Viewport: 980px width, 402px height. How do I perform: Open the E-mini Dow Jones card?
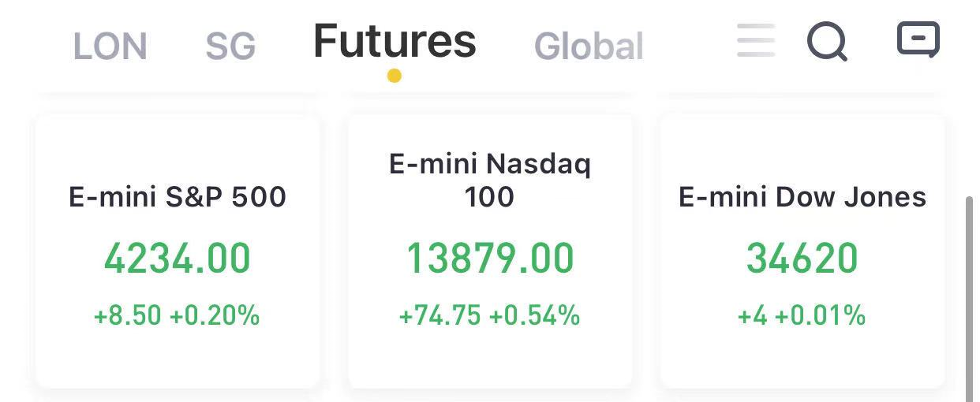(802, 251)
